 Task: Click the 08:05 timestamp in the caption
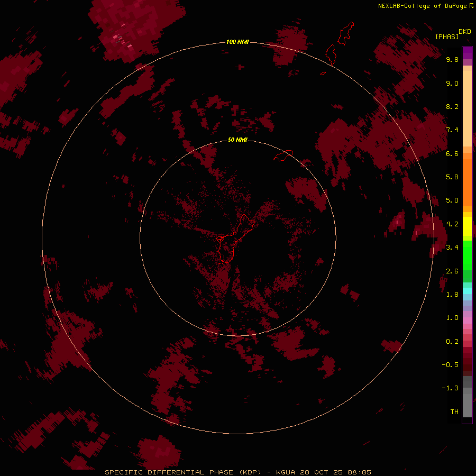click(x=360, y=472)
